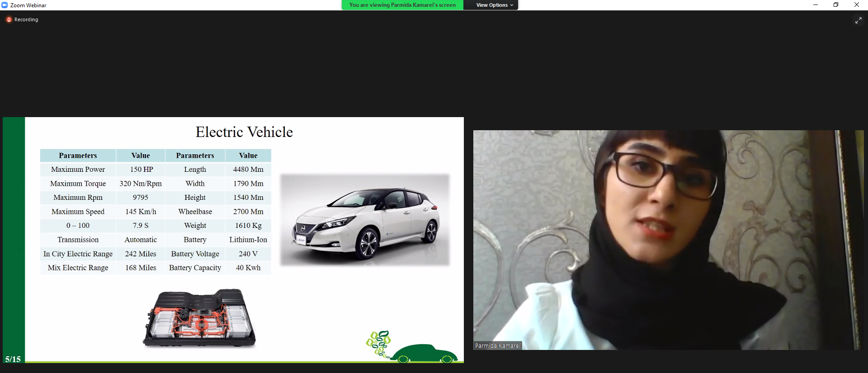Viewport: 868px width, 373px height.
Task: Select the white car photo on slide
Action: [365, 220]
